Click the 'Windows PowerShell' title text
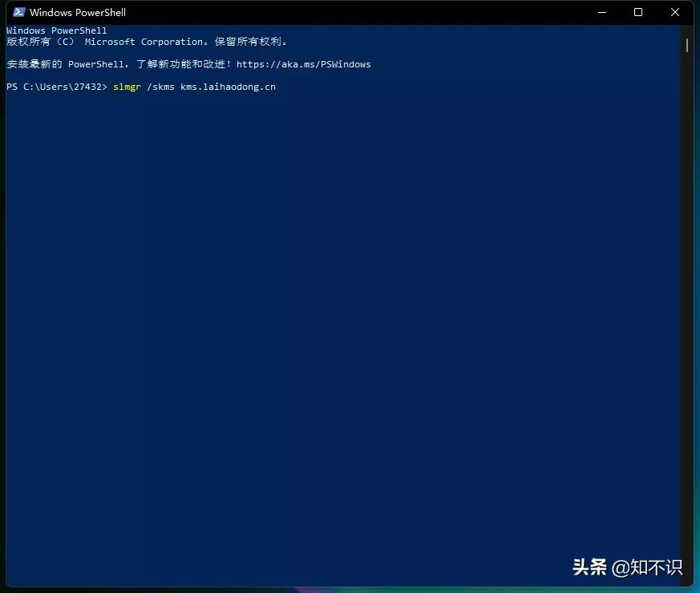700x593 pixels. point(78,13)
